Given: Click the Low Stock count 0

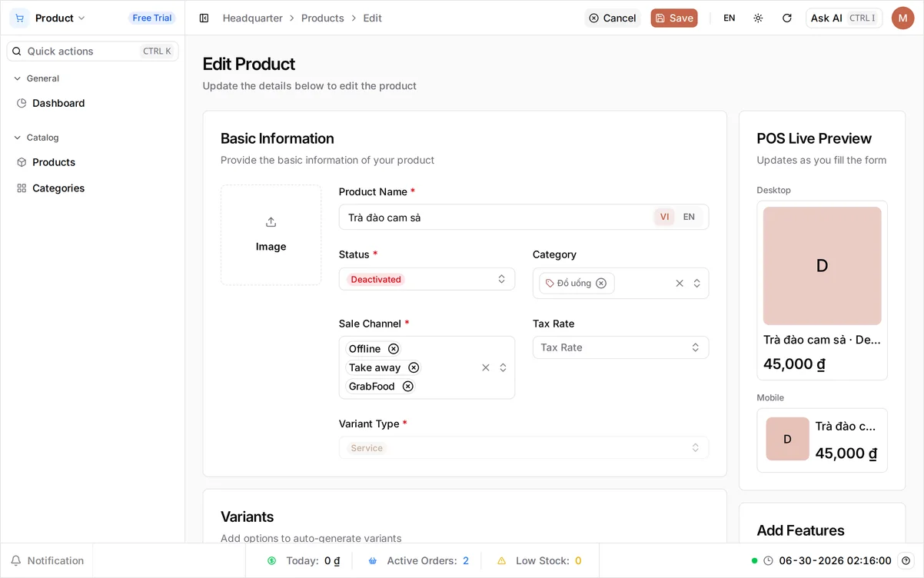Looking at the screenshot, I should pyautogui.click(x=578, y=561).
